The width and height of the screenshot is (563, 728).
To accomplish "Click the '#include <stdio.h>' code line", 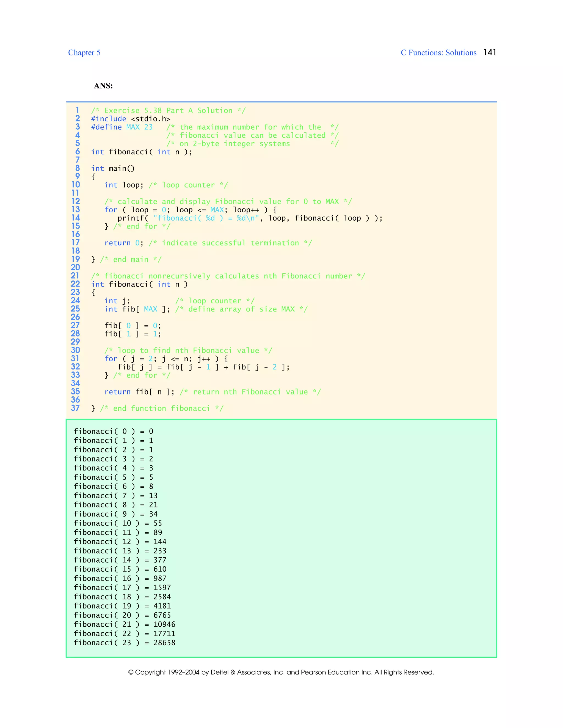I will (130, 119).
